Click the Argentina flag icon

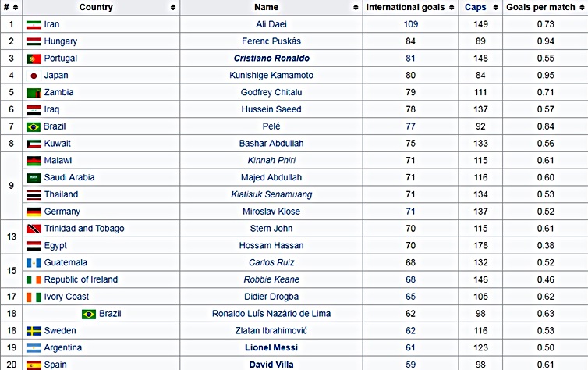click(x=34, y=348)
